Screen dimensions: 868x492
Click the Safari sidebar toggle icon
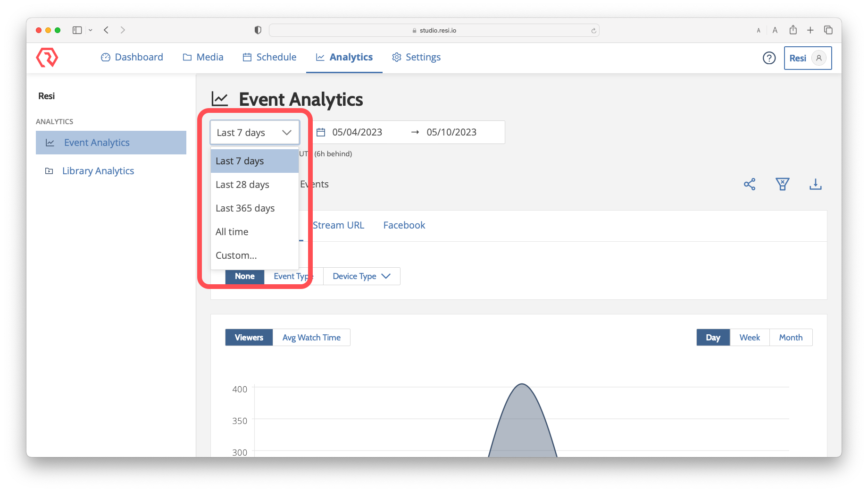pyautogui.click(x=77, y=30)
